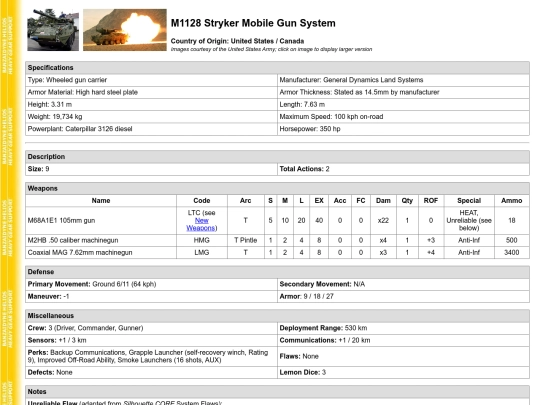Click 'Country of Origin: United States / Canada'
Screen dimensions: 540x405
click(237, 41)
